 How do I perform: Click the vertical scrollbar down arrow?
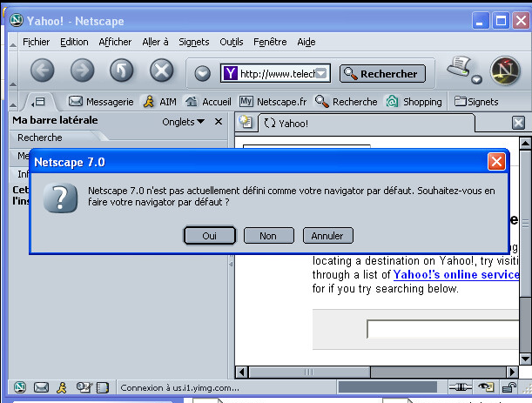click(x=525, y=359)
